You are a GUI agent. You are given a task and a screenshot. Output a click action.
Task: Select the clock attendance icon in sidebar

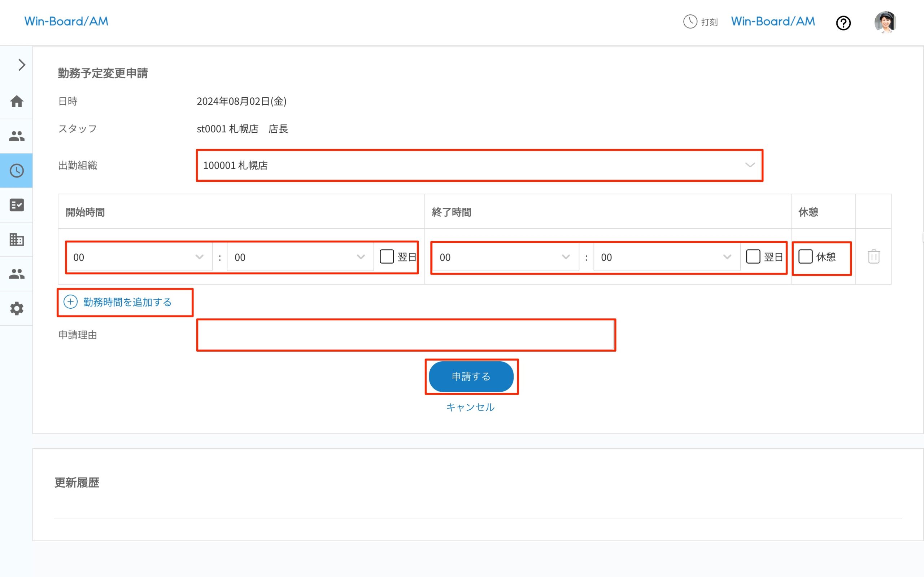(x=16, y=171)
